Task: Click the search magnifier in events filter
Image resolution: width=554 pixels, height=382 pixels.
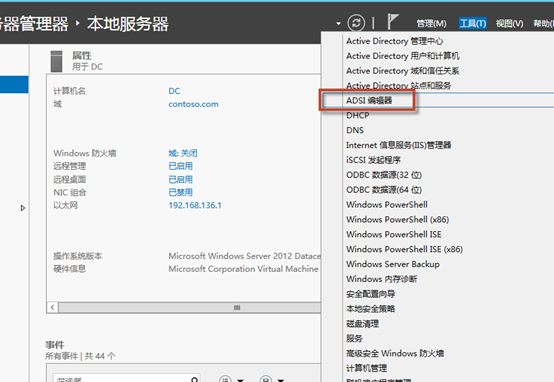Action: (x=194, y=379)
